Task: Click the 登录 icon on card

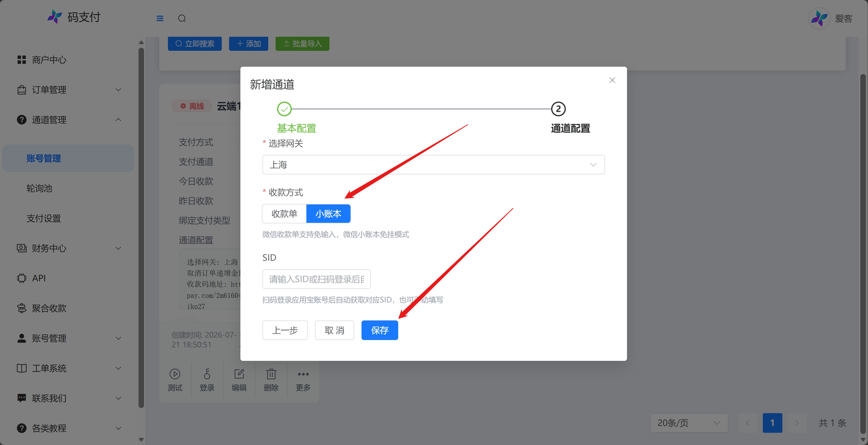Action: click(207, 374)
